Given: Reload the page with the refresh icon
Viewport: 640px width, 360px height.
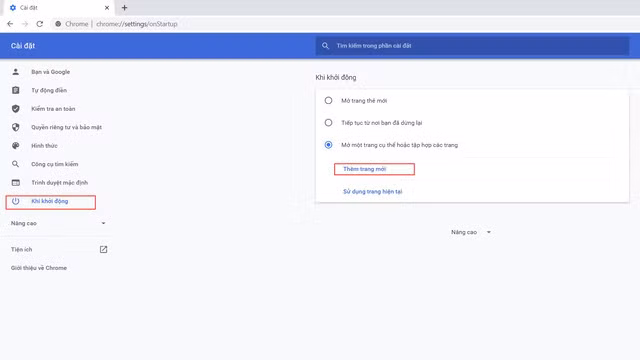Looking at the screenshot, I should click(40, 24).
